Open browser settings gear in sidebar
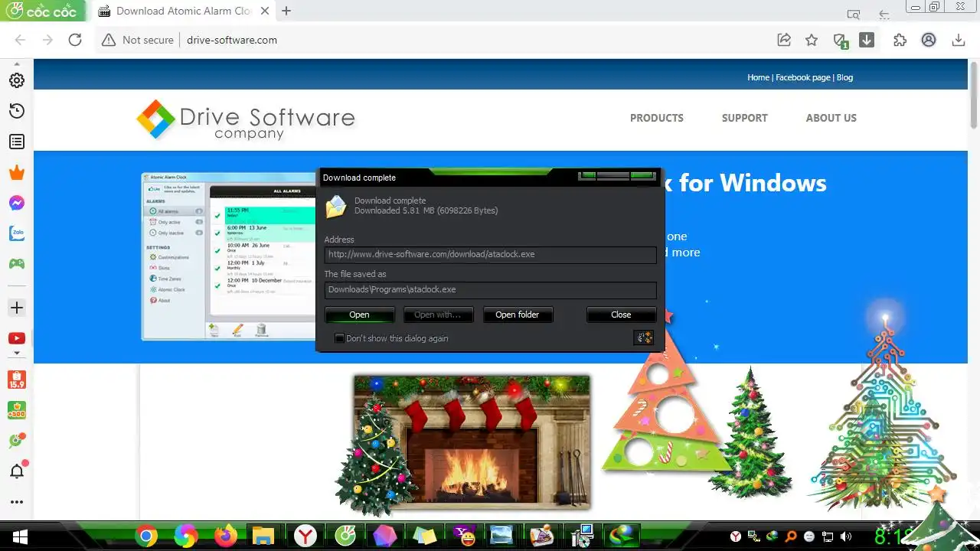Image resolution: width=980 pixels, height=551 pixels. 16,80
